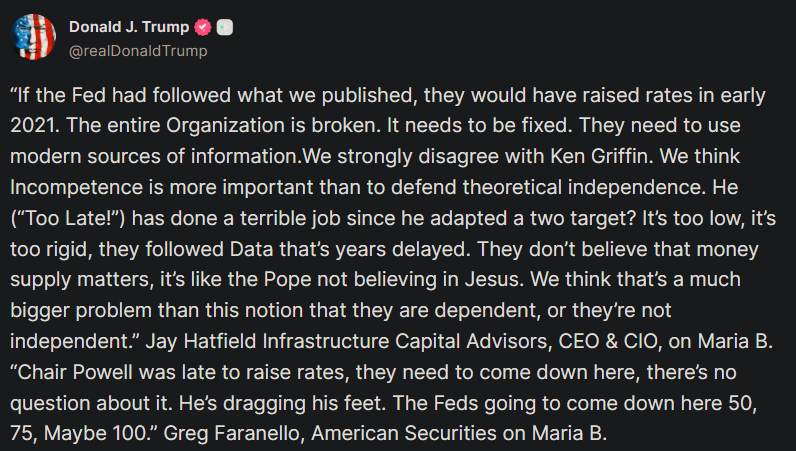Click the name "Ken Griffin" in the post
Viewport: 796px width, 451px height.
tap(601, 156)
